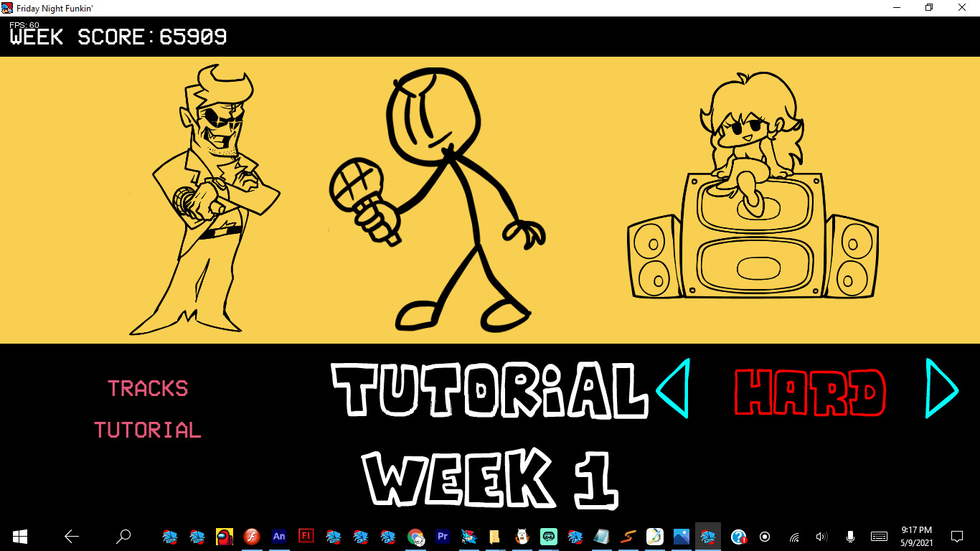Open the taskbar search magnifier

point(123,537)
